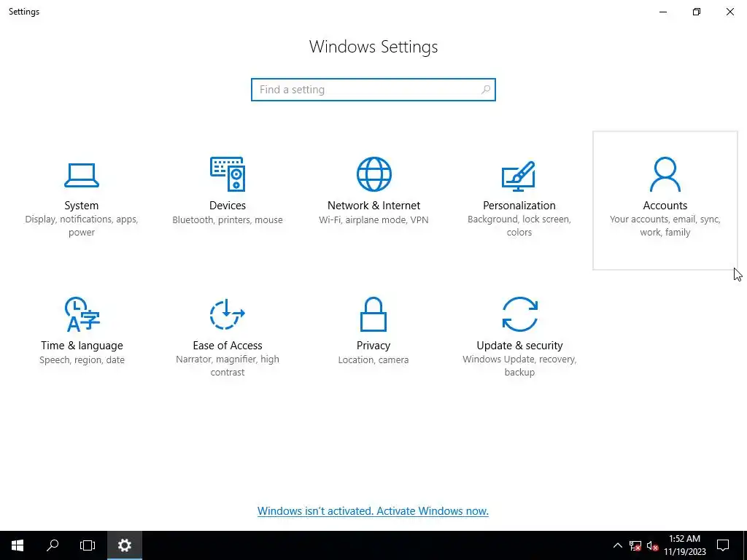
Task: Focus the Find a setting field
Action: point(373,90)
